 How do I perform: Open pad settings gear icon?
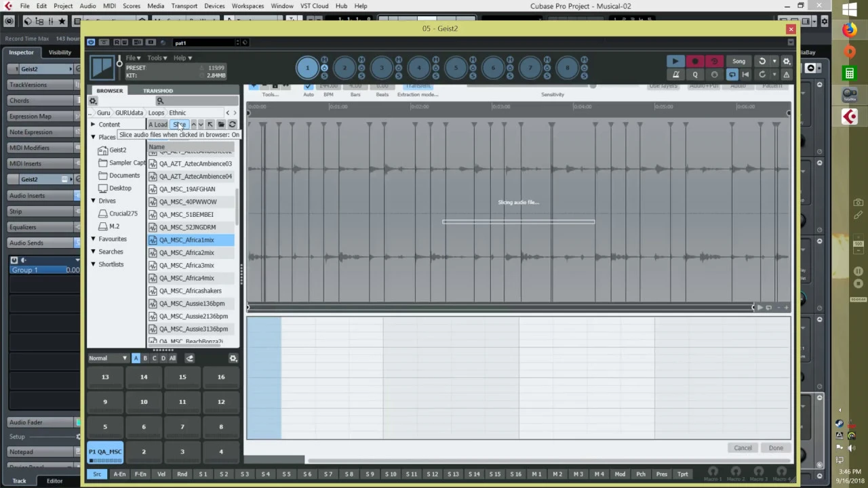tap(233, 359)
